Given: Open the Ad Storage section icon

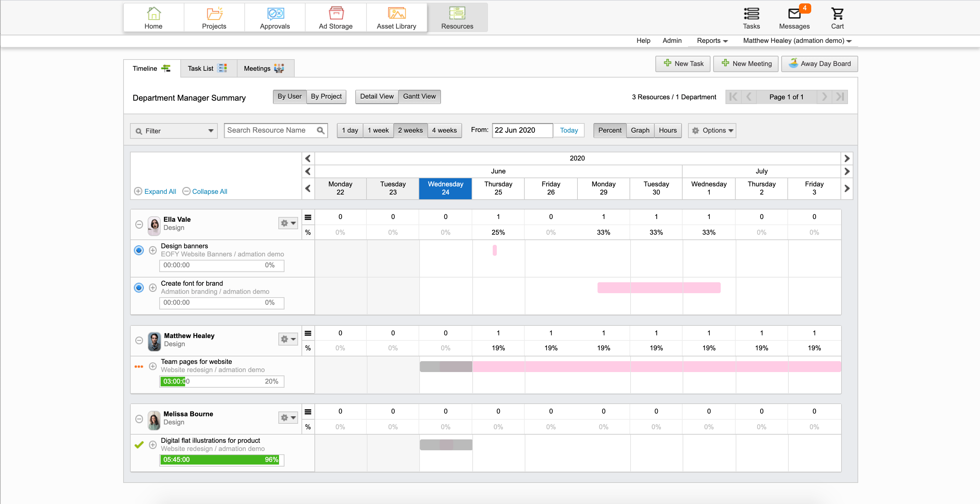Looking at the screenshot, I should tap(336, 14).
